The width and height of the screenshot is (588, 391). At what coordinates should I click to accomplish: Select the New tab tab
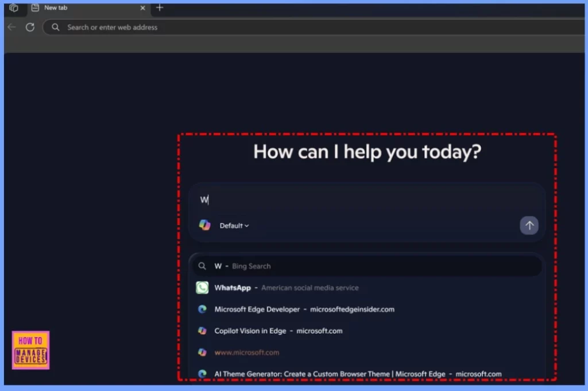(x=88, y=8)
